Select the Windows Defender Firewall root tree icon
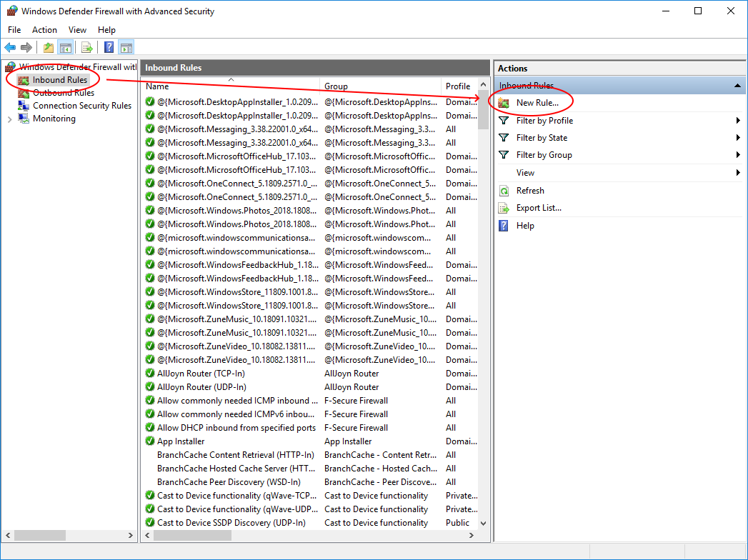Viewport: 748px width, 560px height. (11, 66)
